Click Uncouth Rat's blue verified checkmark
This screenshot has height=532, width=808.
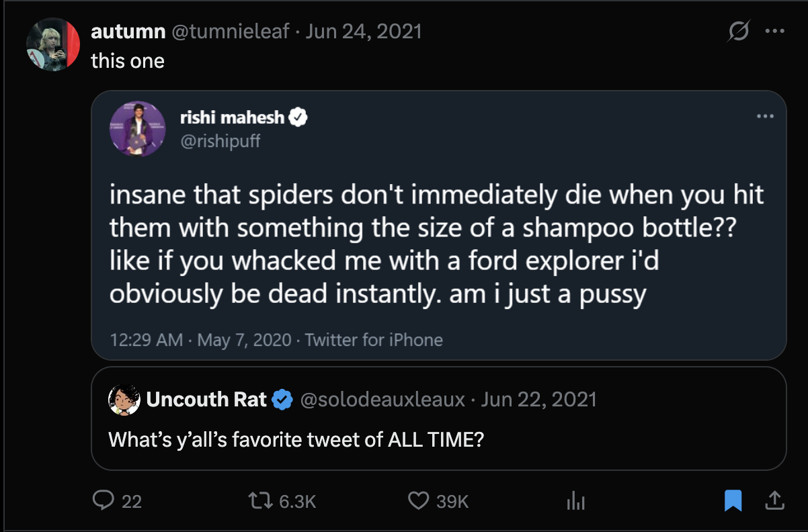coord(284,400)
